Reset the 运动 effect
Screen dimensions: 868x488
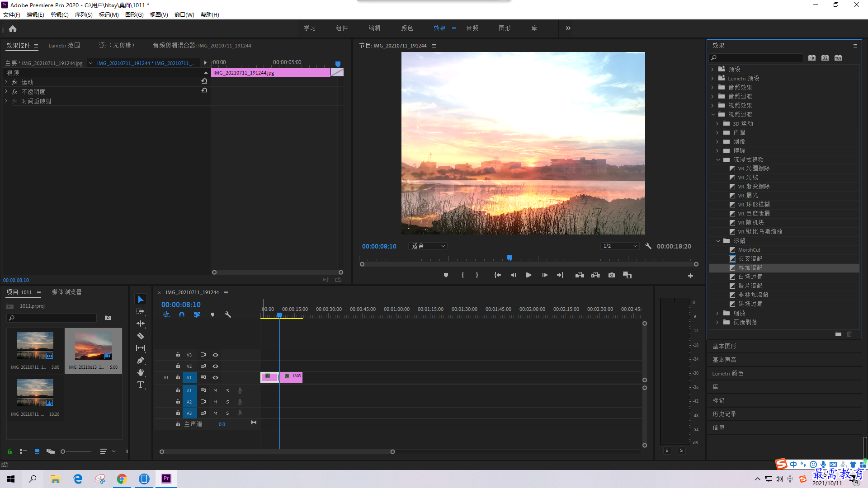(x=204, y=81)
